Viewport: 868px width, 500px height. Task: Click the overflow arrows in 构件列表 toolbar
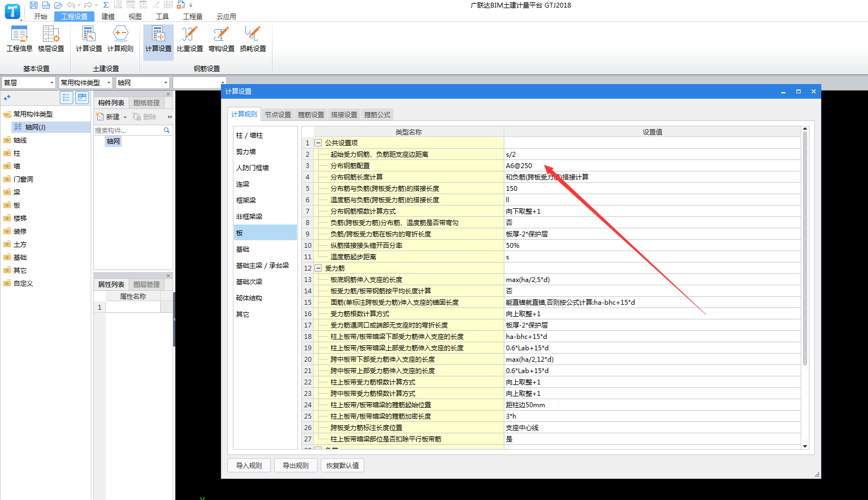point(169,117)
